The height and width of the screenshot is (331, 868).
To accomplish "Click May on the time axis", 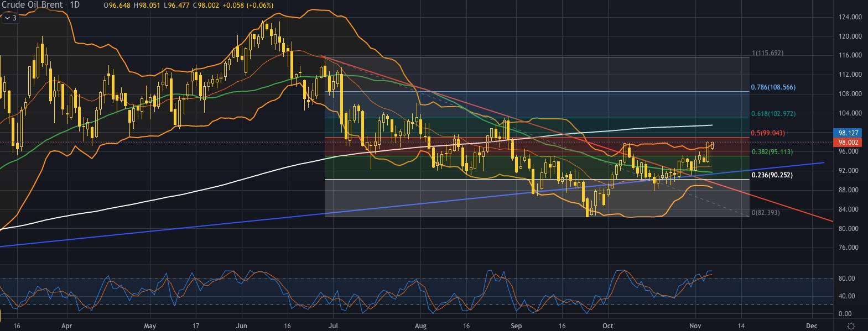I will [x=150, y=326].
